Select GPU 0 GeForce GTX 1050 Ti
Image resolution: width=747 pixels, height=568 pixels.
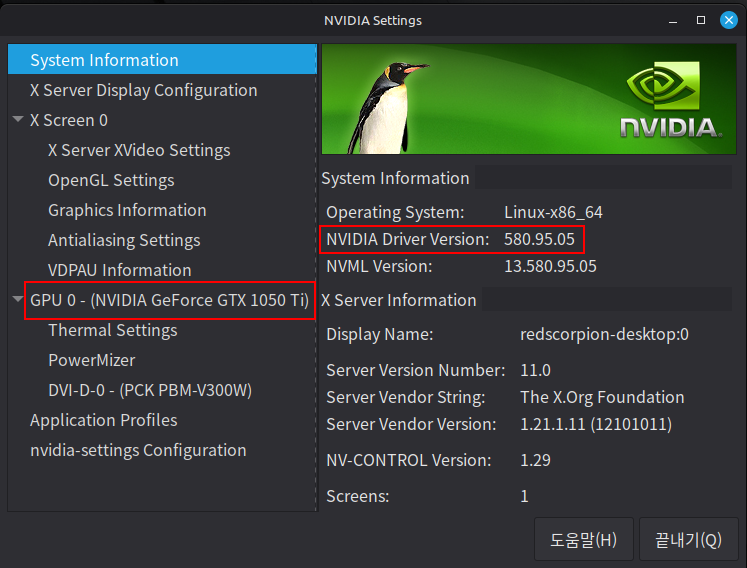click(169, 300)
